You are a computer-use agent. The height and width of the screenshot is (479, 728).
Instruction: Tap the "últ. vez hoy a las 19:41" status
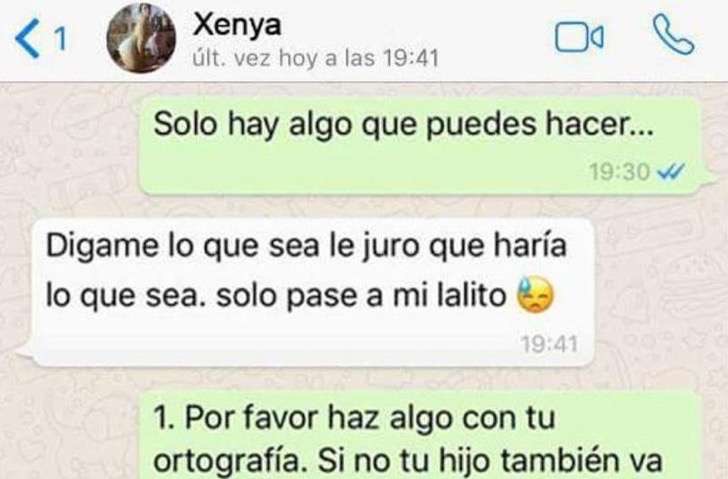[x=315, y=58]
